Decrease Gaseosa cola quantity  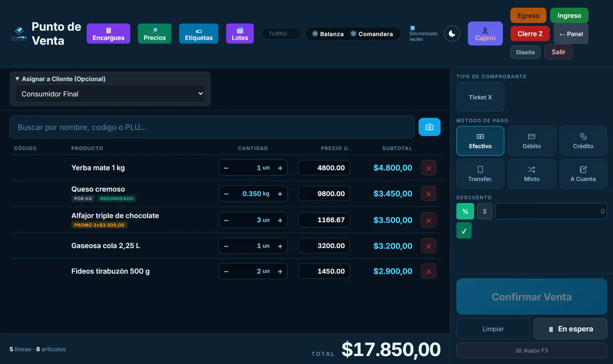(x=226, y=246)
